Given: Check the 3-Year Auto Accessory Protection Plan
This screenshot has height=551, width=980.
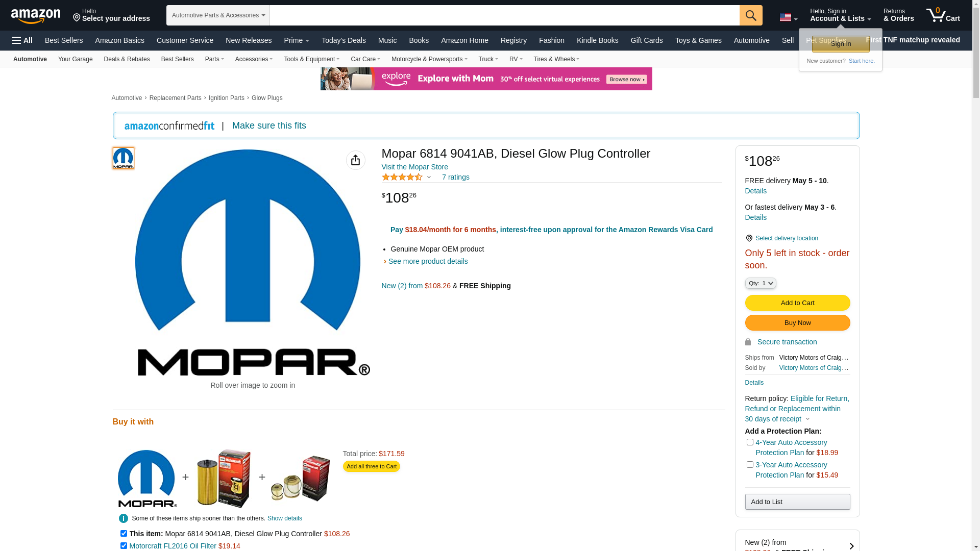Looking at the screenshot, I should [x=749, y=465].
